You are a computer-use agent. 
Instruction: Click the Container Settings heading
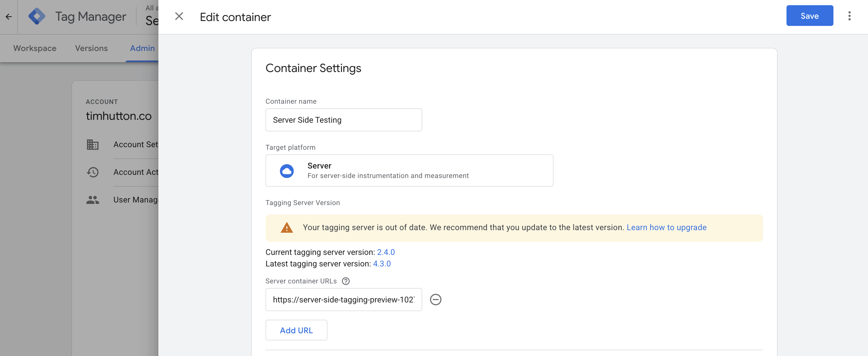[x=313, y=68]
